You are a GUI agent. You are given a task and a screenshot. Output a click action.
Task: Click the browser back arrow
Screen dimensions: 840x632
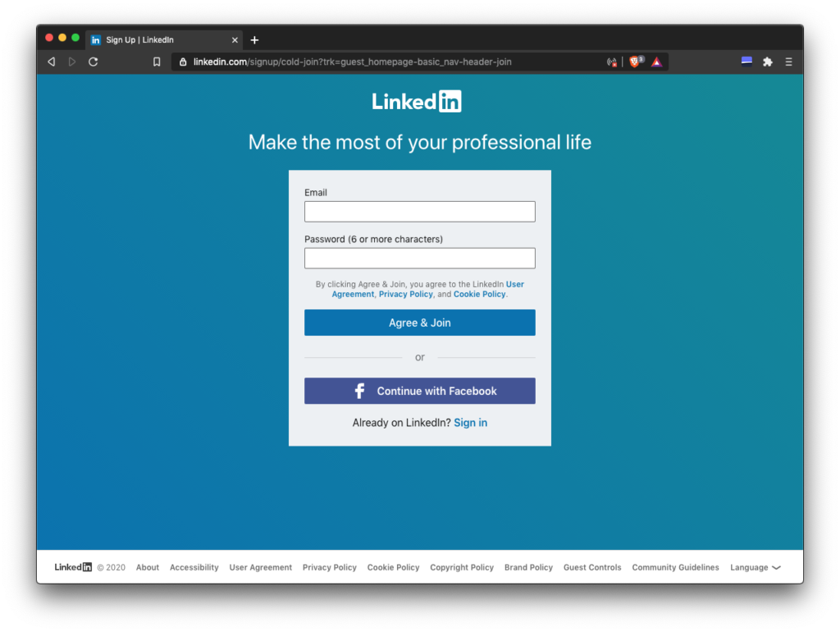[x=51, y=62]
